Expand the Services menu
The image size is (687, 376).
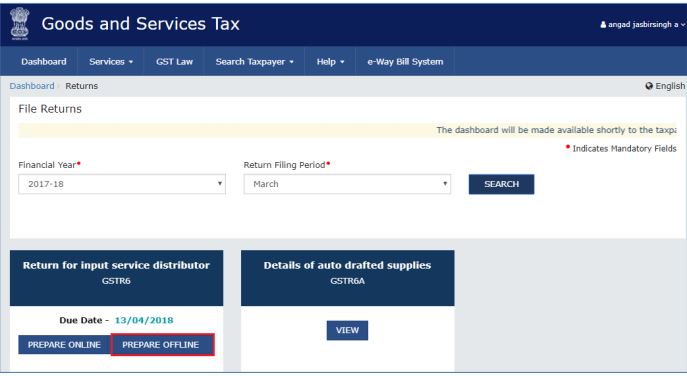111,62
